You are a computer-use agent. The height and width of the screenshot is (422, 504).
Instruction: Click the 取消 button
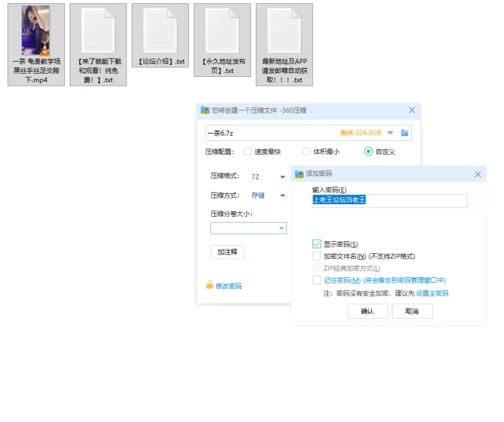[412, 311]
